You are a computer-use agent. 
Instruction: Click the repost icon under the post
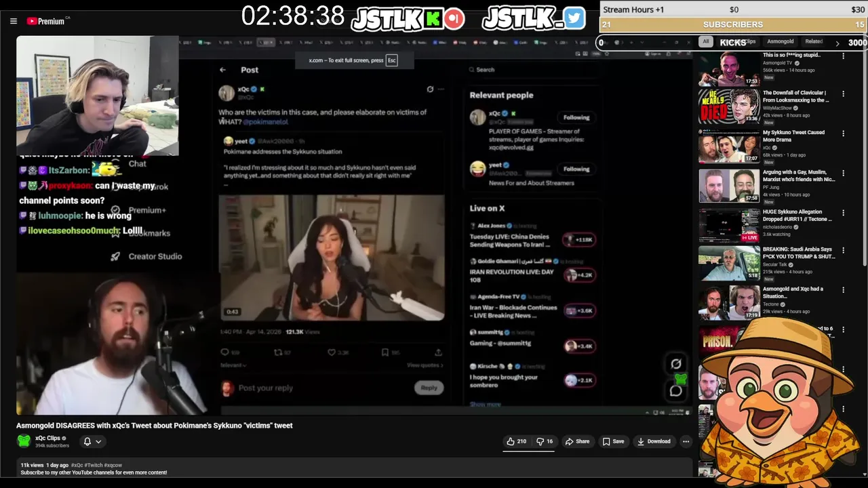coord(277,352)
